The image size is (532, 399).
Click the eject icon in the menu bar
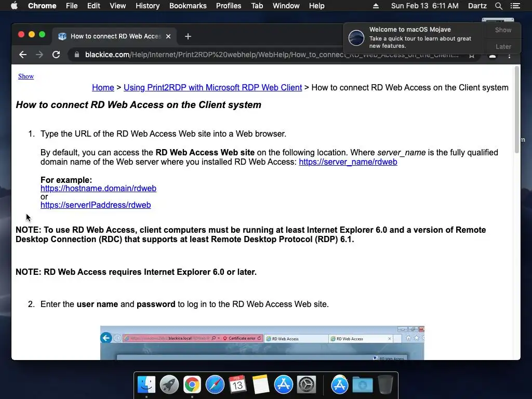[x=376, y=6]
